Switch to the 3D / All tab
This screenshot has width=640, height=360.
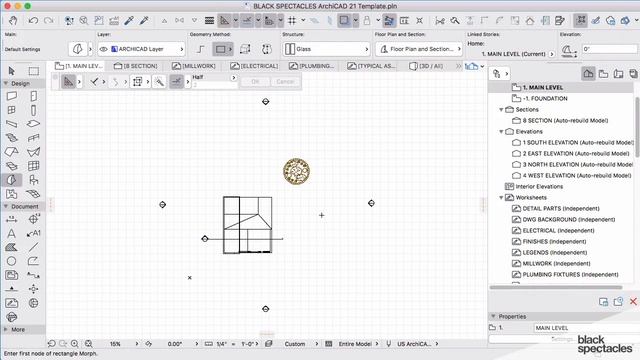(x=426, y=66)
